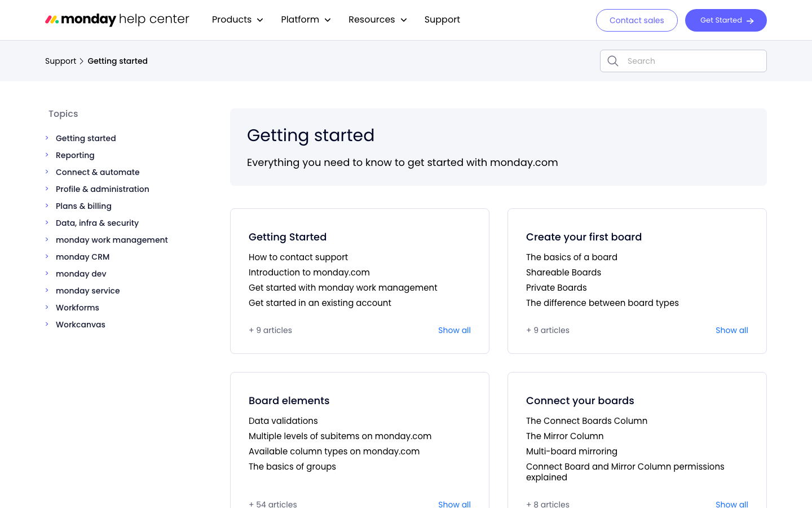Click the Contact sales button
Viewport: 812px width, 508px height.
[637, 20]
